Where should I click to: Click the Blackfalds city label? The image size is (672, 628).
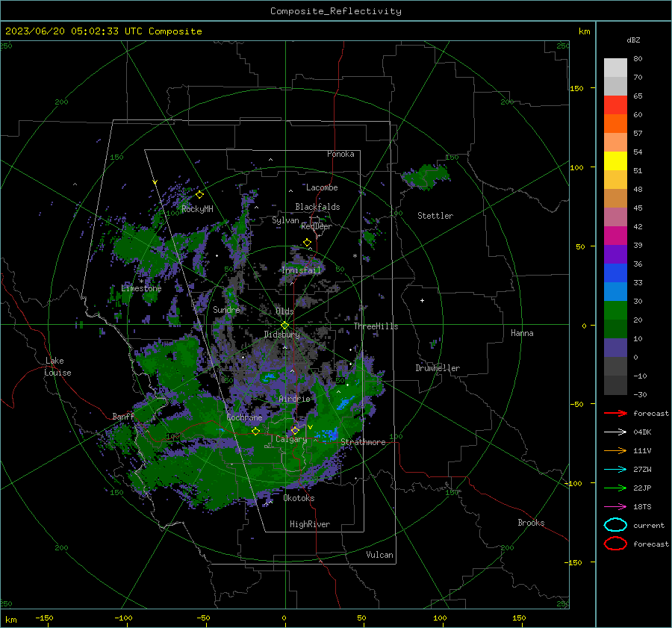(317, 207)
